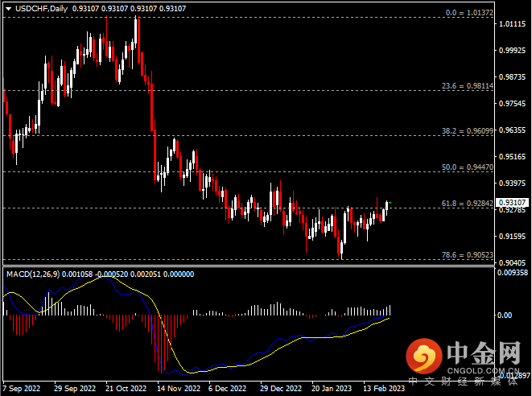
Task: Open the CNGOLD.COM.CN watermark link
Action: (x=485, y=369)
